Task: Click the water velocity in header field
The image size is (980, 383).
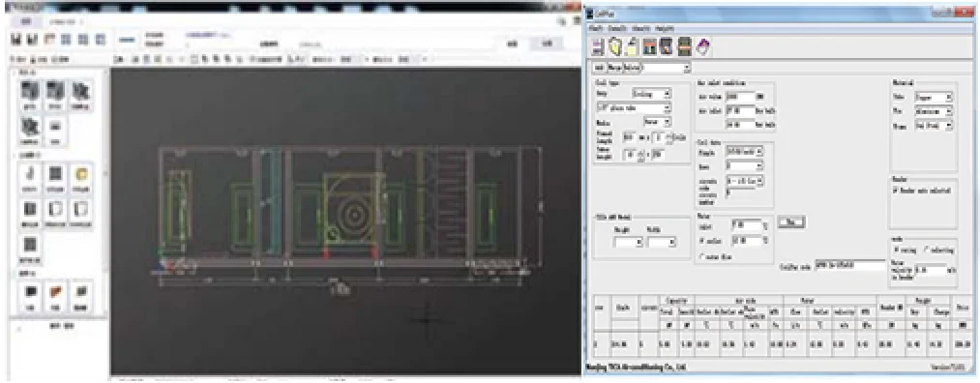Action: (930, 270)
